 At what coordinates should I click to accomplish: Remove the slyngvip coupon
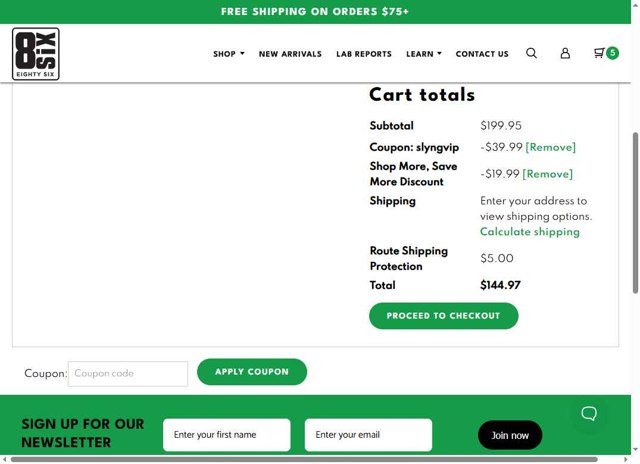550,147
